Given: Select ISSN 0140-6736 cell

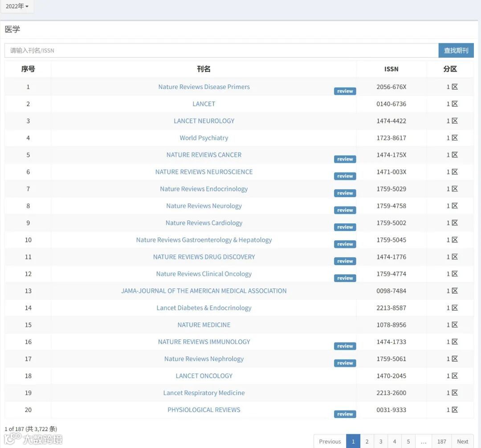Looking at the screenshot, I should [391, 104].
